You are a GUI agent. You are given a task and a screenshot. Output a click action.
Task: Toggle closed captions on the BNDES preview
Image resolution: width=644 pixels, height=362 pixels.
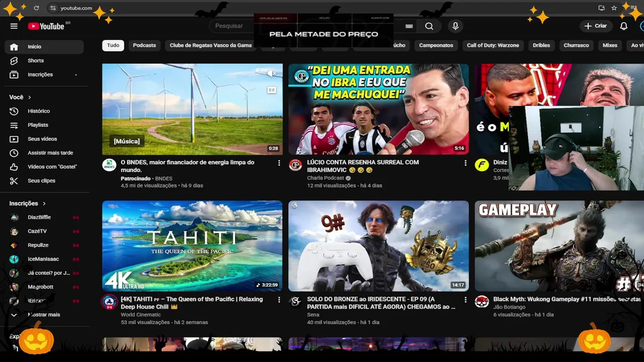click(272, 90)
